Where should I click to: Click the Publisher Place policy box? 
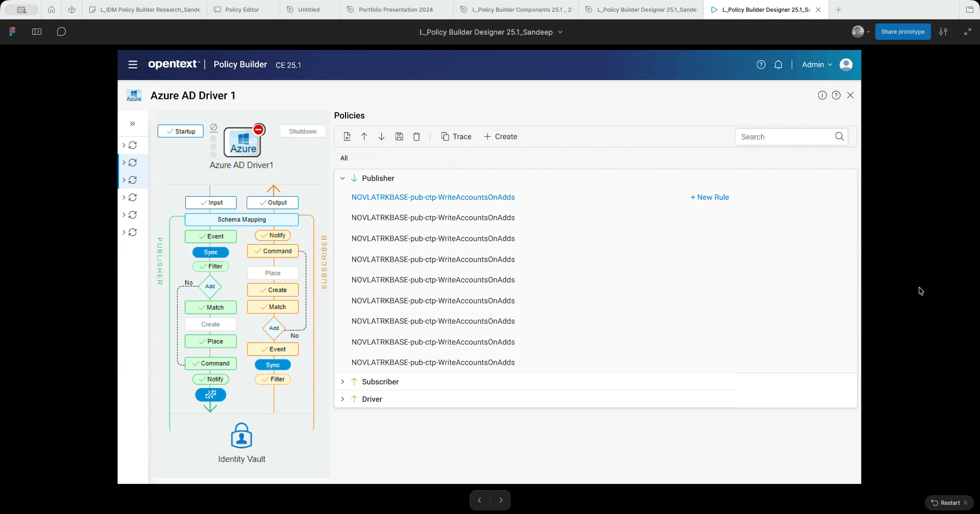(211, 342)
